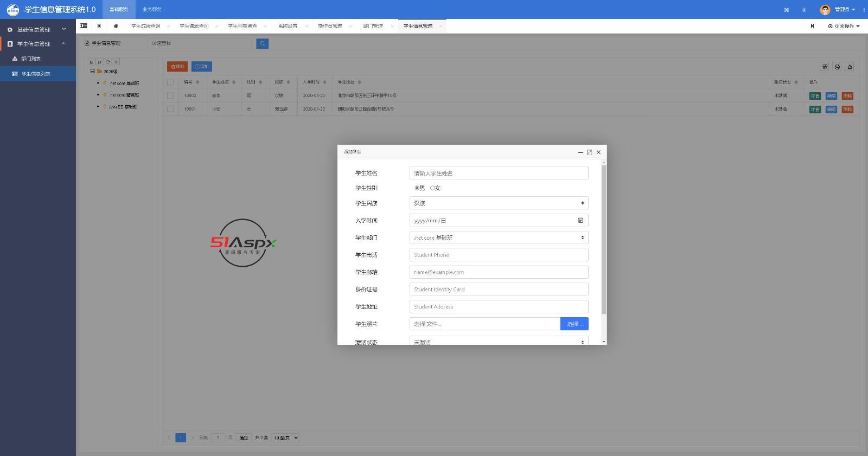
Task: Click the 选择 file browse button
Action: (x=574, y=324)
